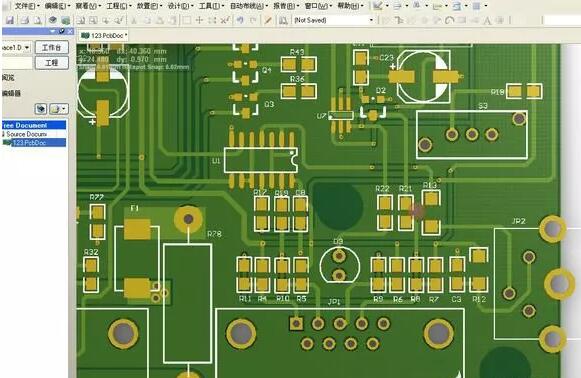This screenshot has width=581, height=378.
Task: Click the library browse icon left of Not Saved
Action: click(283, 20)
